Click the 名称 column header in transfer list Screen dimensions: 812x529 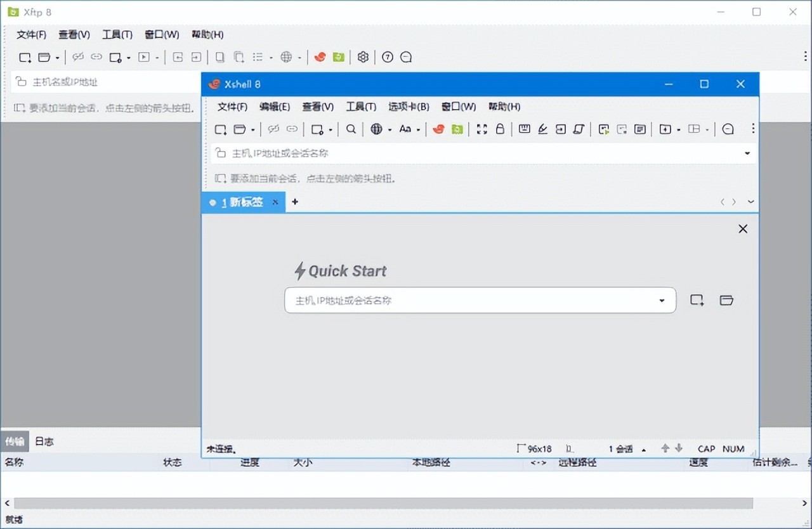click(x=14, y=462)
